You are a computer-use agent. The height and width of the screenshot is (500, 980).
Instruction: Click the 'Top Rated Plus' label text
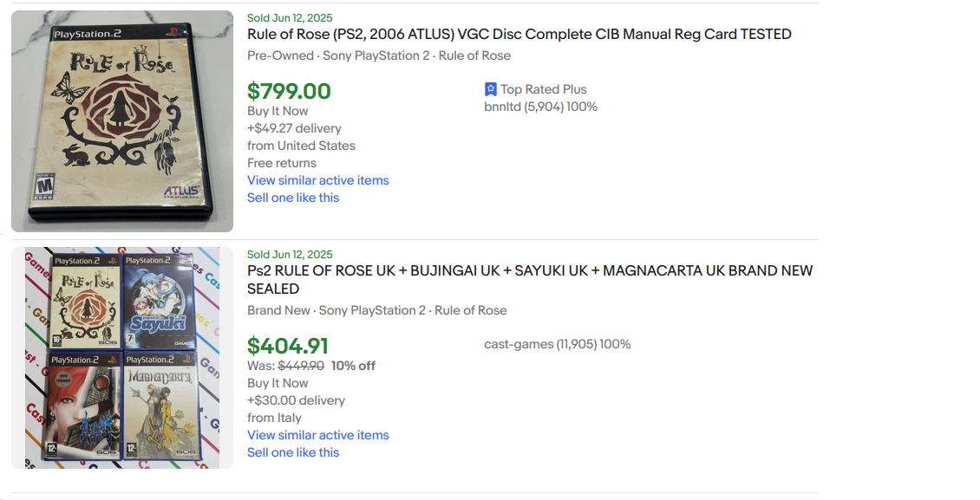click(x=543, y=89)
